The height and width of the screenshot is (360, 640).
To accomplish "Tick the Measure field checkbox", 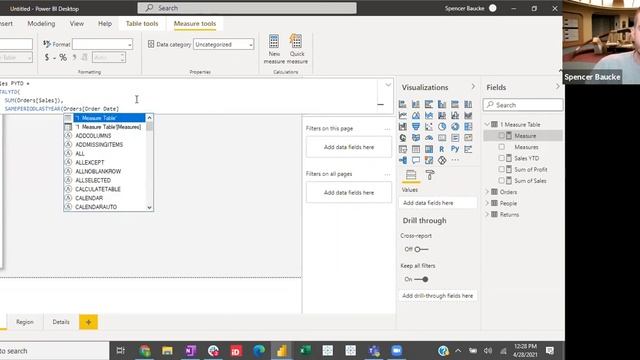I will click(x=502, y=136).
